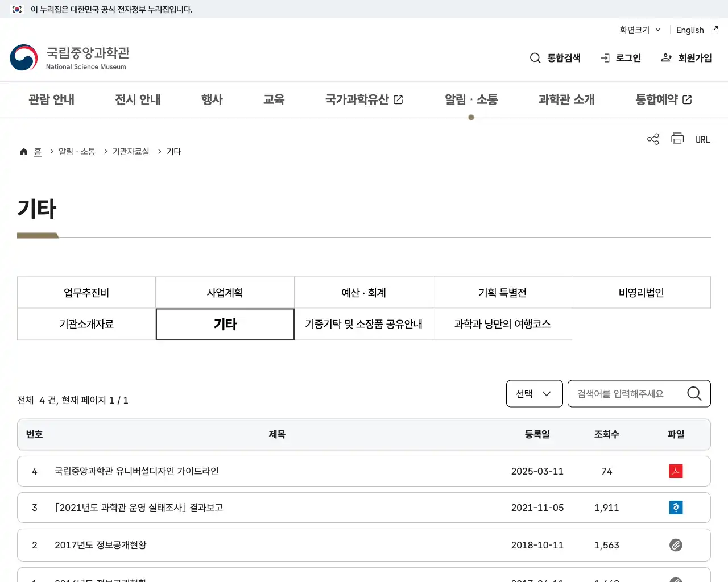This screenshot has height=582, width=728.
Task: Switch to the 기획 특별전 category
Action: (x=502, y=292)
